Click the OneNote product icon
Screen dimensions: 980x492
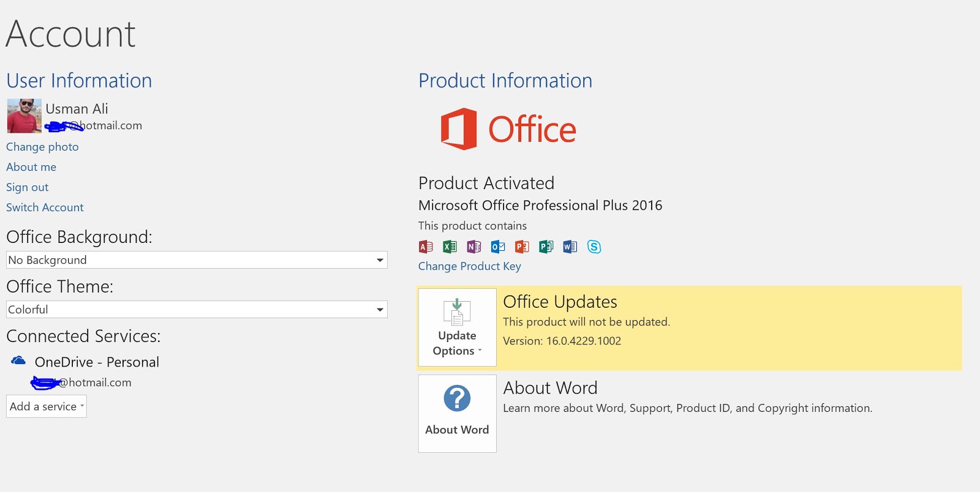tap(473, 247)
